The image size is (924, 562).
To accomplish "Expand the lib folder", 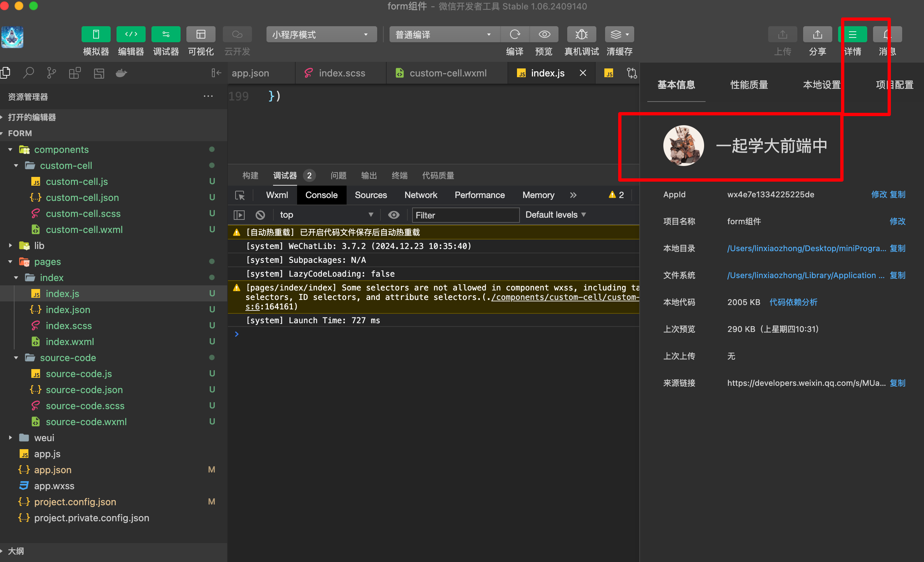I will click(114, 246).
